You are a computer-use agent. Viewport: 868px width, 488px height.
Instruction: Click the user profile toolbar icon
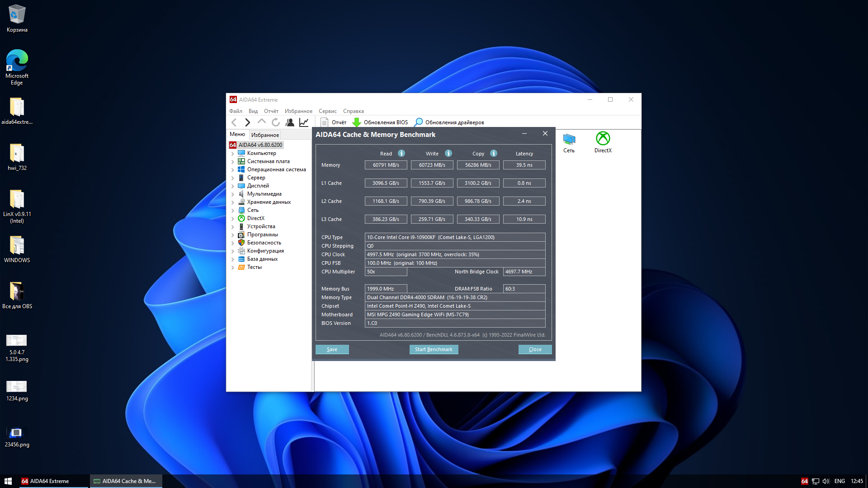click(x=290, y=122)
